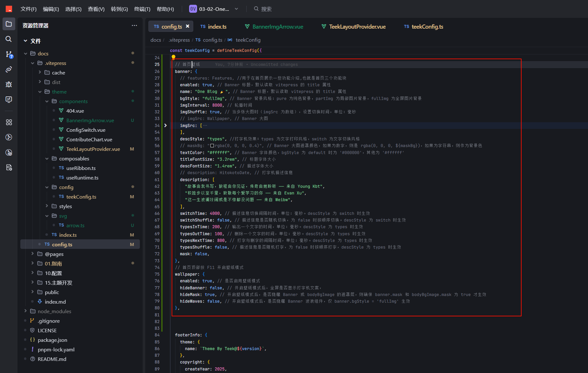Collapse the 文件 section
The width and height of the screenshot is (588, 373).
click(25, 41)
